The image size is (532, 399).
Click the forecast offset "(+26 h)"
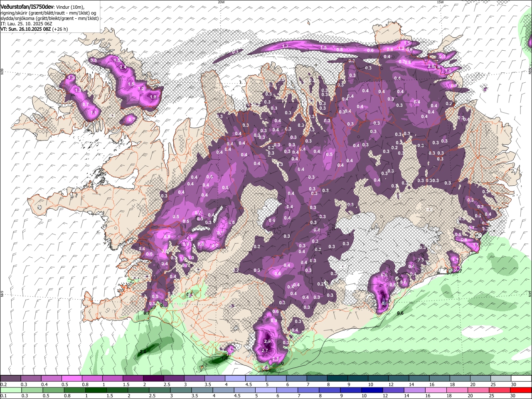[60, 30]
